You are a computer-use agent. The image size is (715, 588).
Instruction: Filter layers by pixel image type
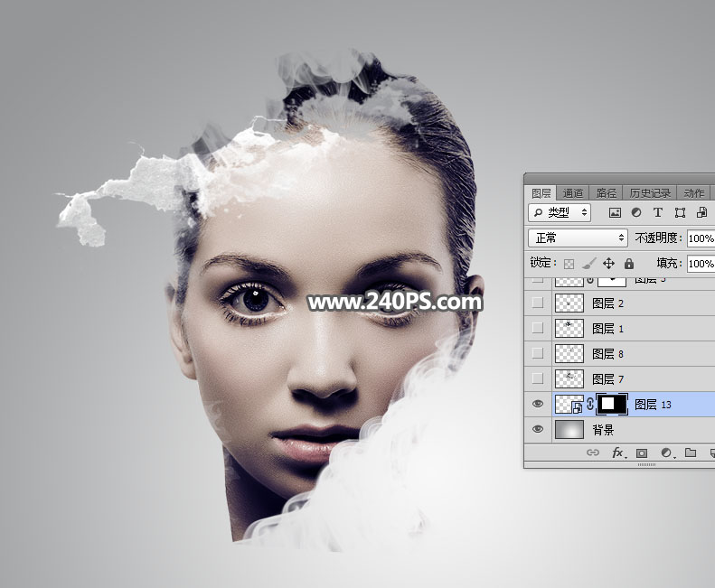coord(616,213)
